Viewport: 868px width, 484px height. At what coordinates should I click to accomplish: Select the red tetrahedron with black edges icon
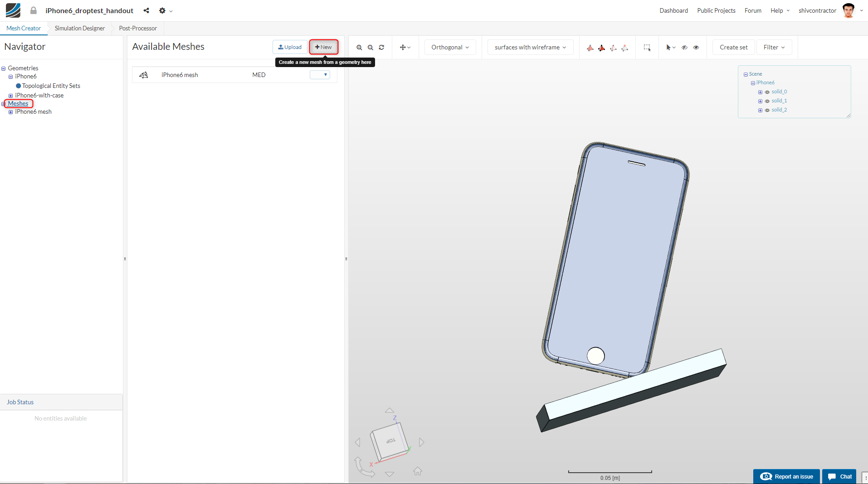tap(602, 48)
